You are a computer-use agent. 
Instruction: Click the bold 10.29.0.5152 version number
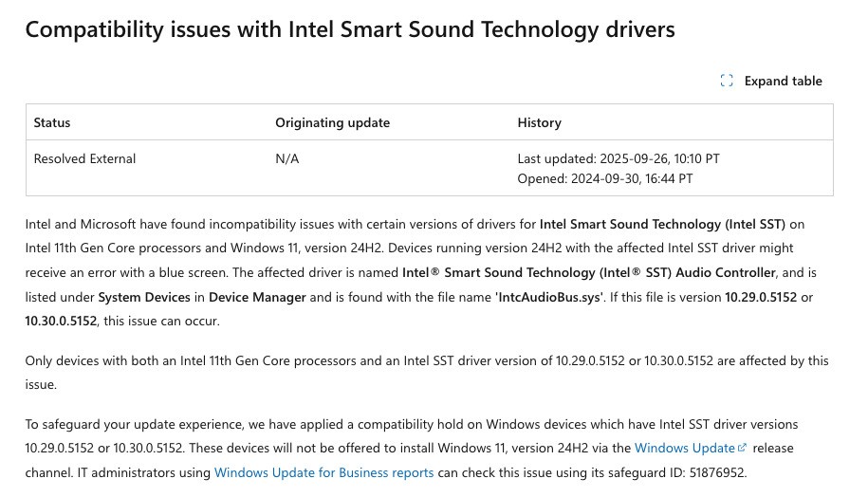point(762,297)
